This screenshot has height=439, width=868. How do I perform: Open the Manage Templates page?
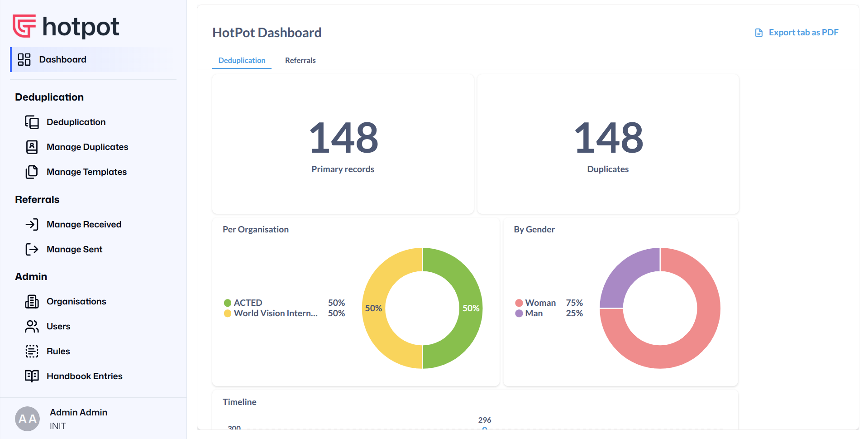(86, 172)
